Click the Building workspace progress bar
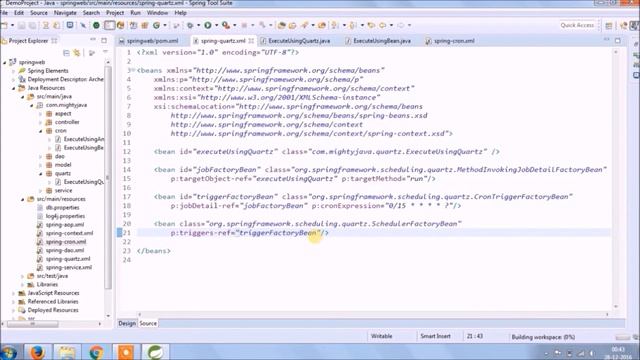 pyautogui.click(x=622, y=337)
